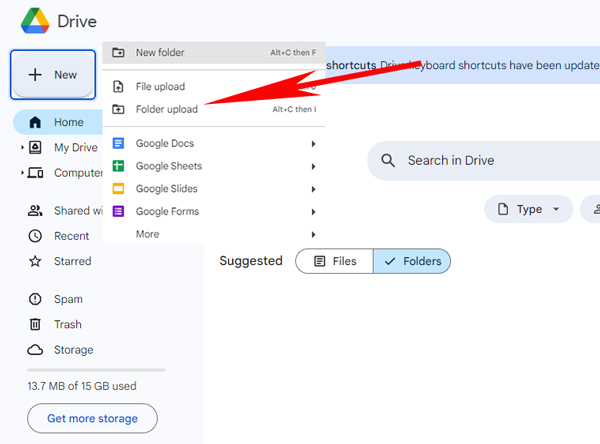The image size is (600, 444).
Task: Open the Trash section
Action: 68,324
